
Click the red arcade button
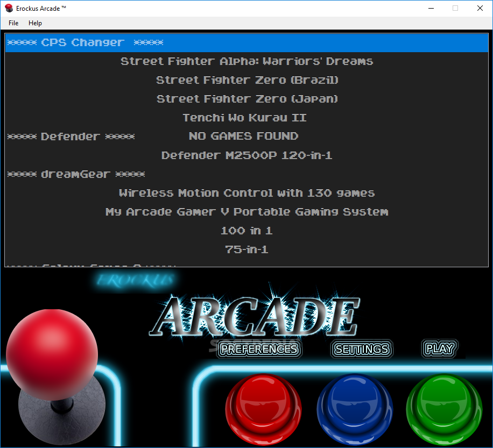coord(264,409)
